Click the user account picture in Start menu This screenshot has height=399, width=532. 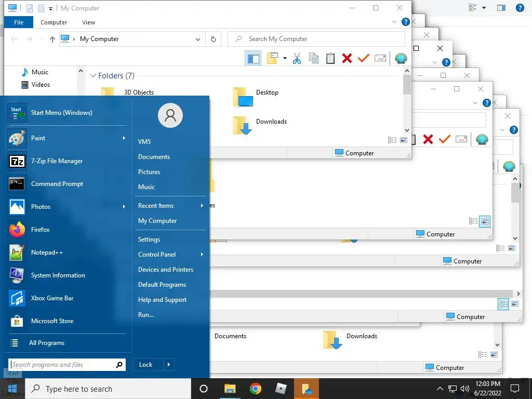[x=170, y=115]
